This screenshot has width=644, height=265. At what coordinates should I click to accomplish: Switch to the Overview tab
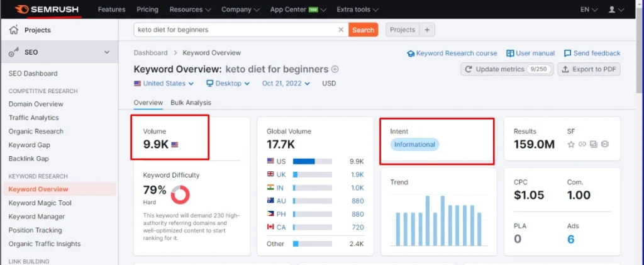click(148, 103)
